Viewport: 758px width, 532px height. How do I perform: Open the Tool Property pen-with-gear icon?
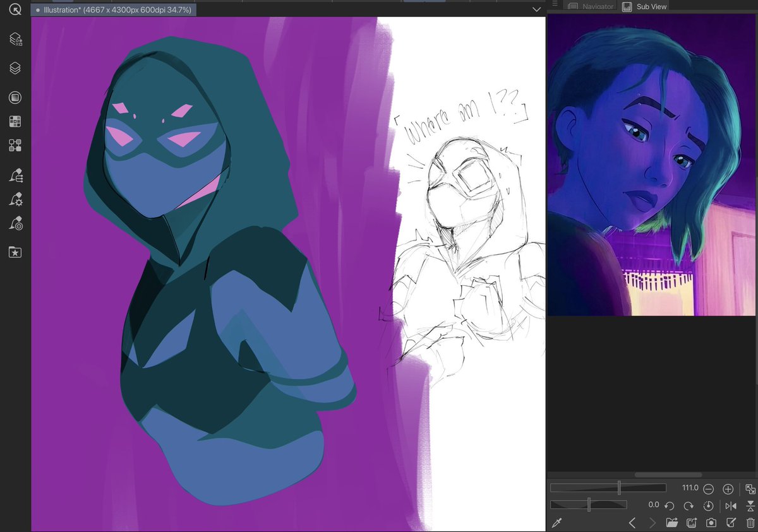coord(16,199)
